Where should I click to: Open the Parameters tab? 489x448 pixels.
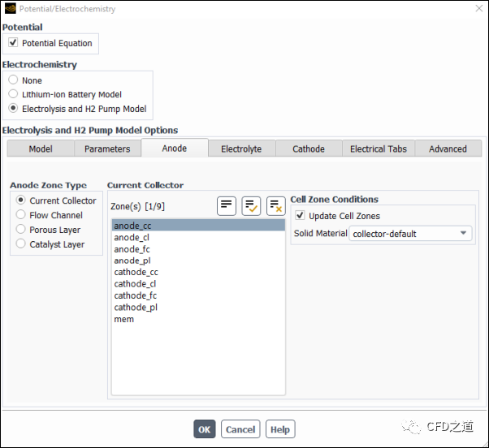pos(107,149)
